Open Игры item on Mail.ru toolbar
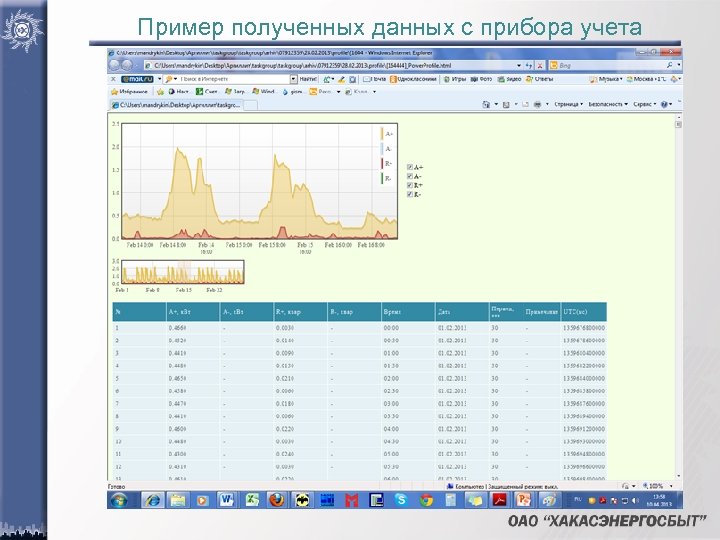Screen dimensions: 720x540 point(455,79)
